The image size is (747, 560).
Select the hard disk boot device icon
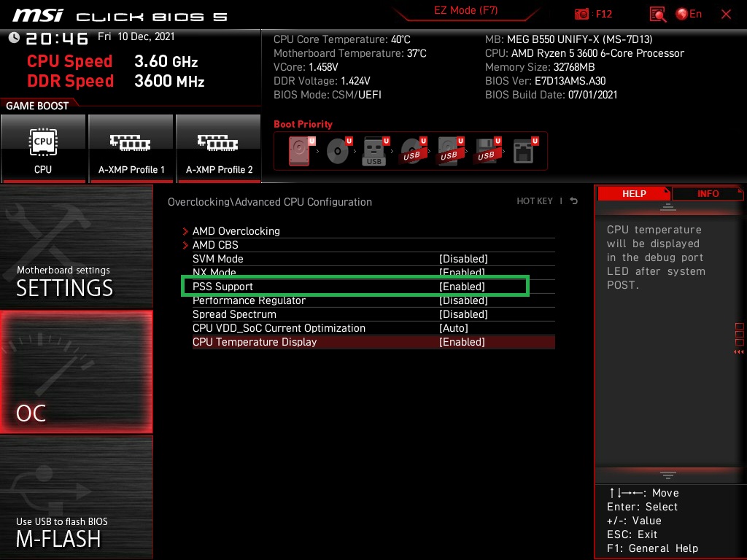click(301, 151)
